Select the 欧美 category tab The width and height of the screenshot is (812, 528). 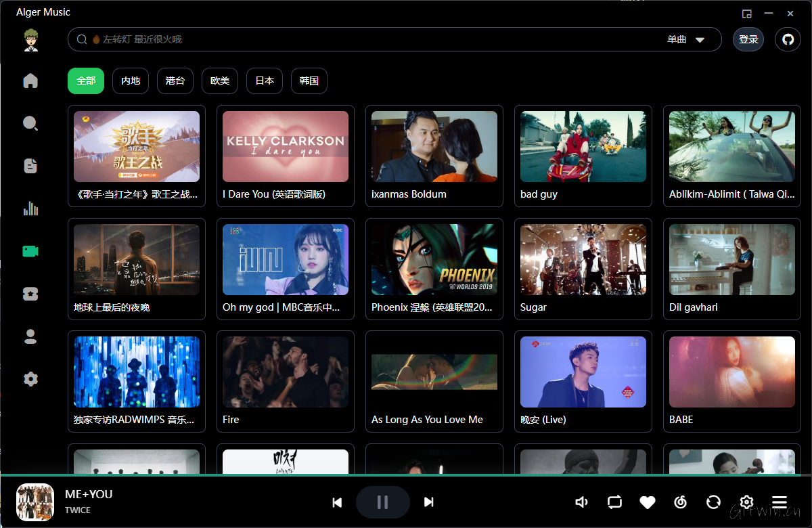pyautogui.click(x=220, y=81)
